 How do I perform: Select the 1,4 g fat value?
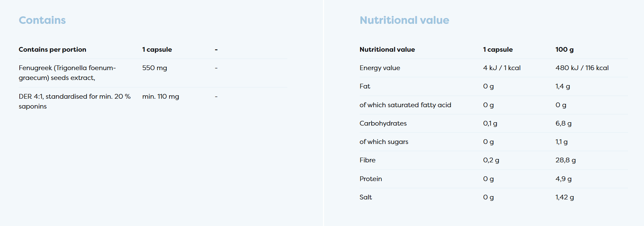pyautogui.click(x=562, y=86)
